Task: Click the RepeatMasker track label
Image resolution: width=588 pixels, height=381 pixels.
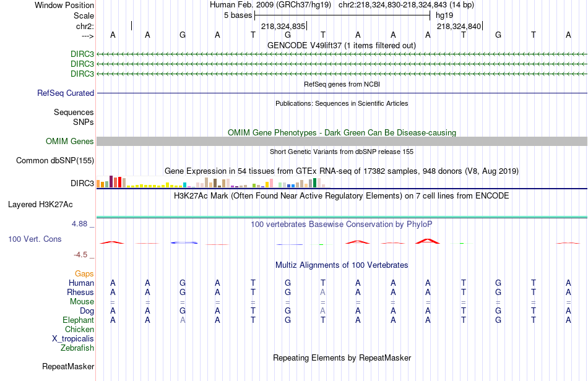Action: (x=68, y=366)
